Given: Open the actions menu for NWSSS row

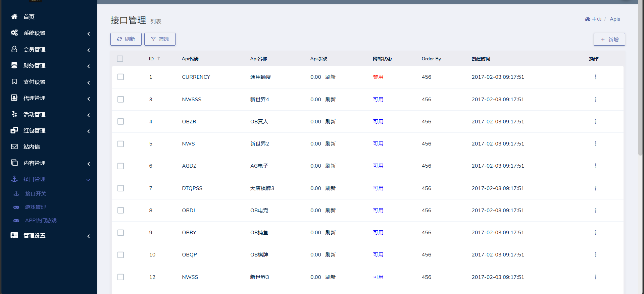Looking at the screenshot, I should click(595, 99).
